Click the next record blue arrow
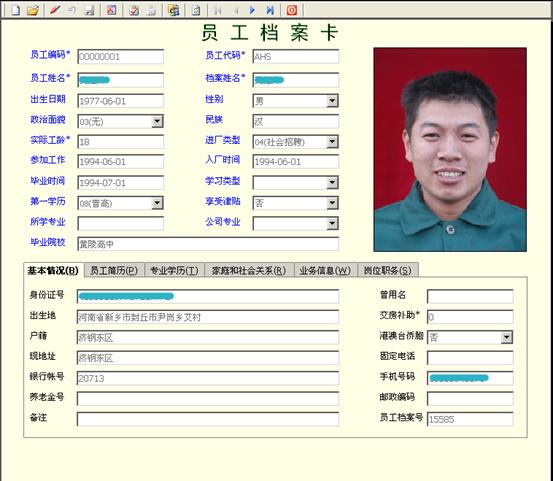This screenshot has height=481, width=553. point(252,10)
